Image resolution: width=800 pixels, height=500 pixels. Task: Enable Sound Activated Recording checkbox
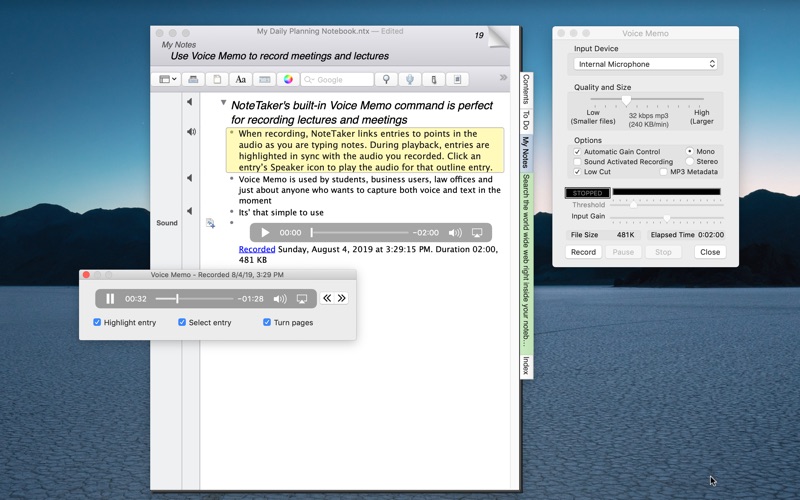pyautogui.click(x=577, y=161)
